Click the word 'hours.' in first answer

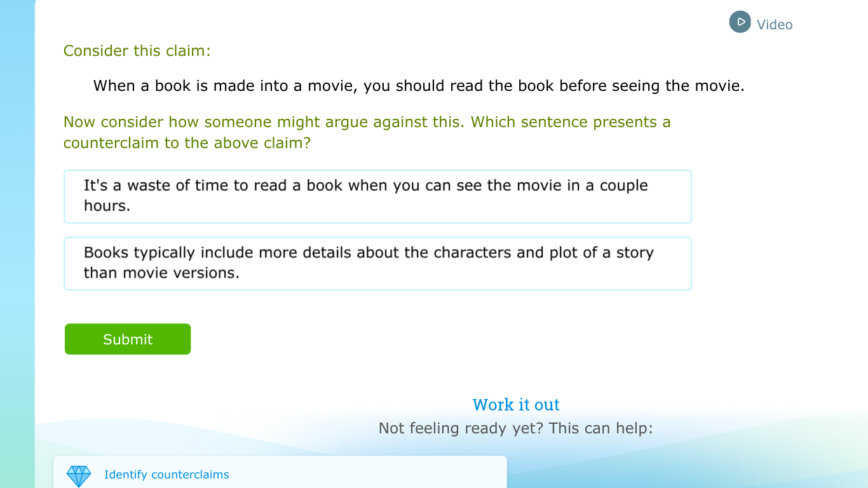(x=107, y=206)
